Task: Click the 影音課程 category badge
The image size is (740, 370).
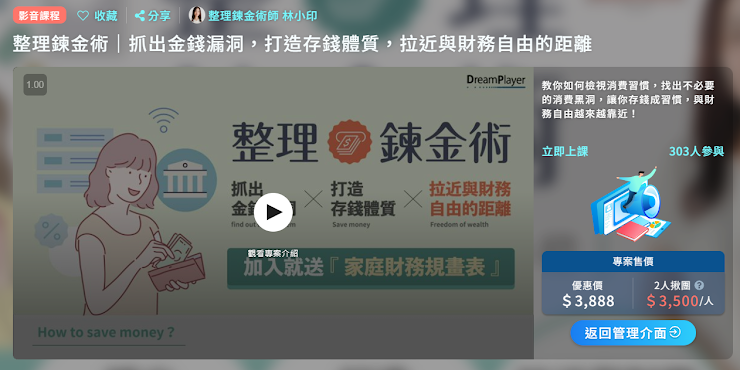Action: coord(39,16)
